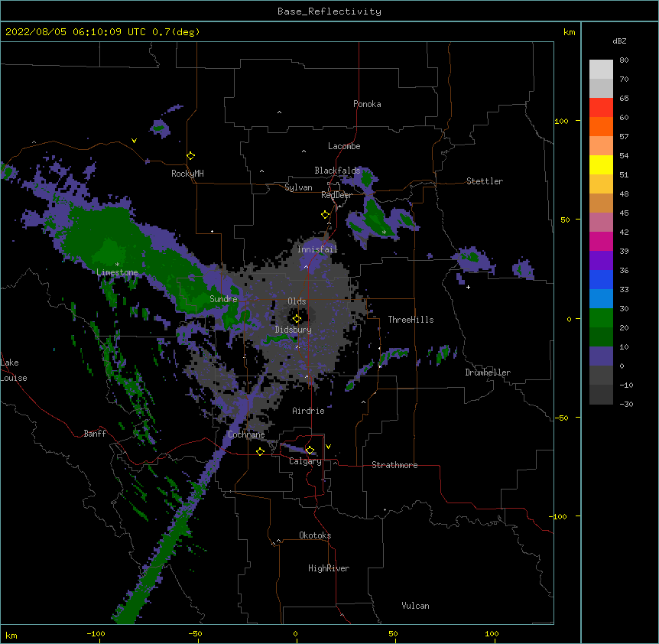Click the ThreeHills label

coord(411,320)
